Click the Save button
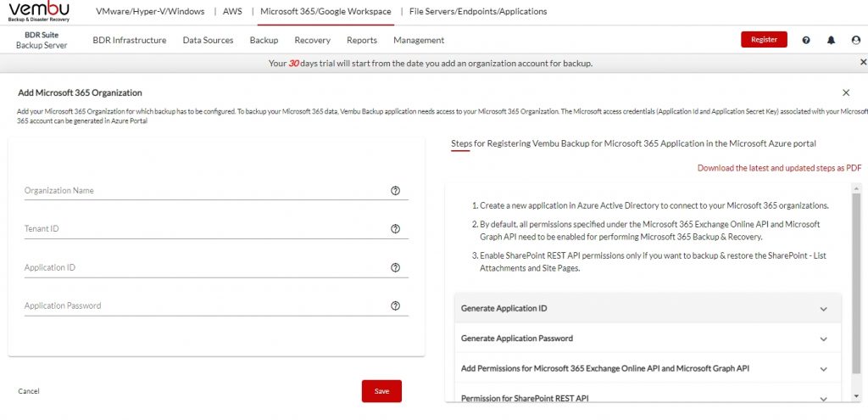Screen dimensions: 868x420 [381, 391]
